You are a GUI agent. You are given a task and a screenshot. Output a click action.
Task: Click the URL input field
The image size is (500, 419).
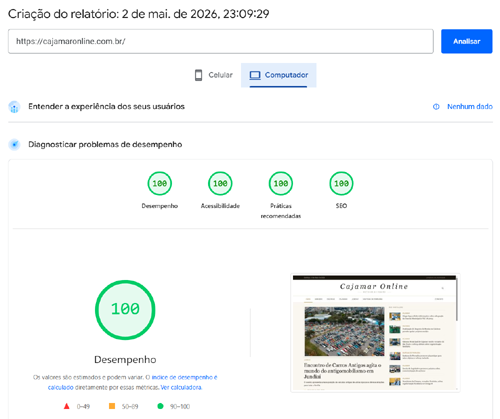pyautogui.click(x=221, y=41)
